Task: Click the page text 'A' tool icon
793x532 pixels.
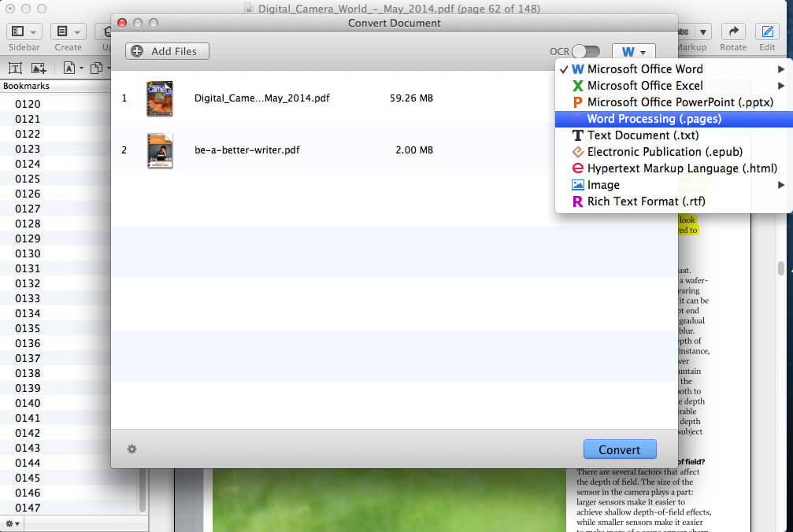Action: (69, 68)
